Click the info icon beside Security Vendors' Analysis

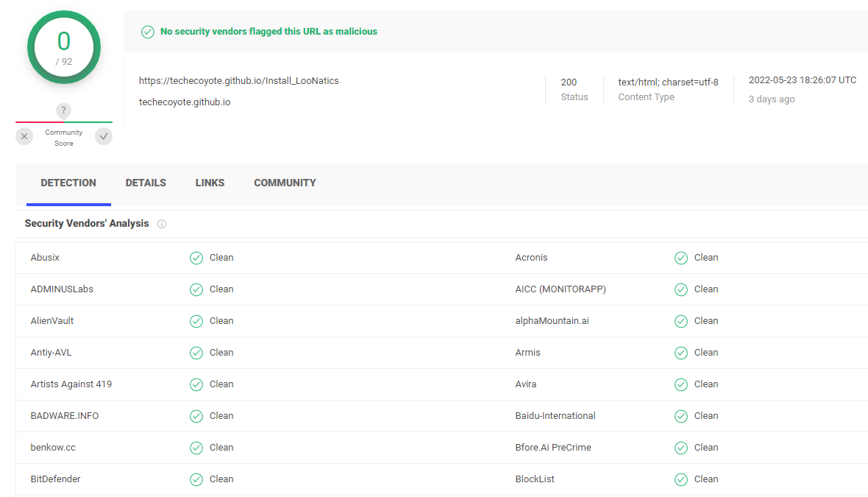click(x=162, y=224)
